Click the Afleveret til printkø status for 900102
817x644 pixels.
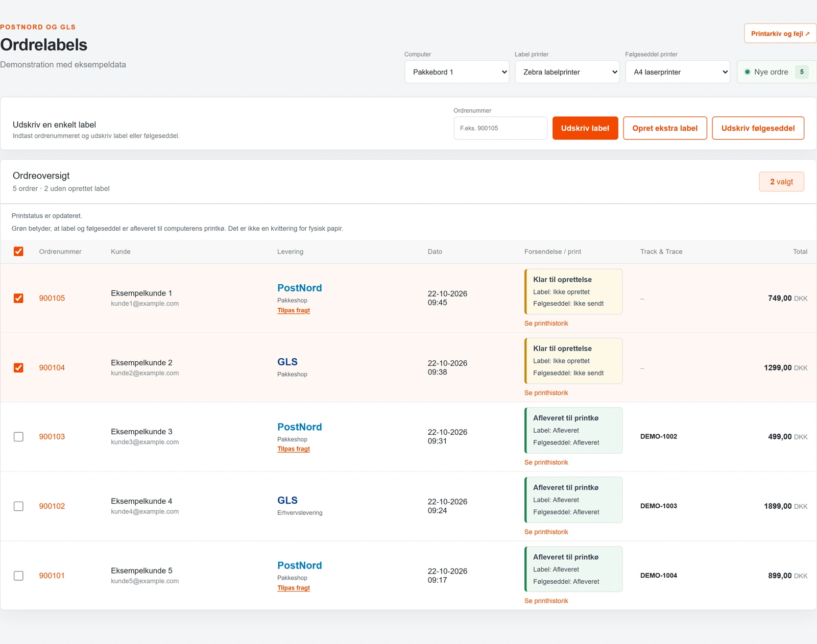pos(573,500)
